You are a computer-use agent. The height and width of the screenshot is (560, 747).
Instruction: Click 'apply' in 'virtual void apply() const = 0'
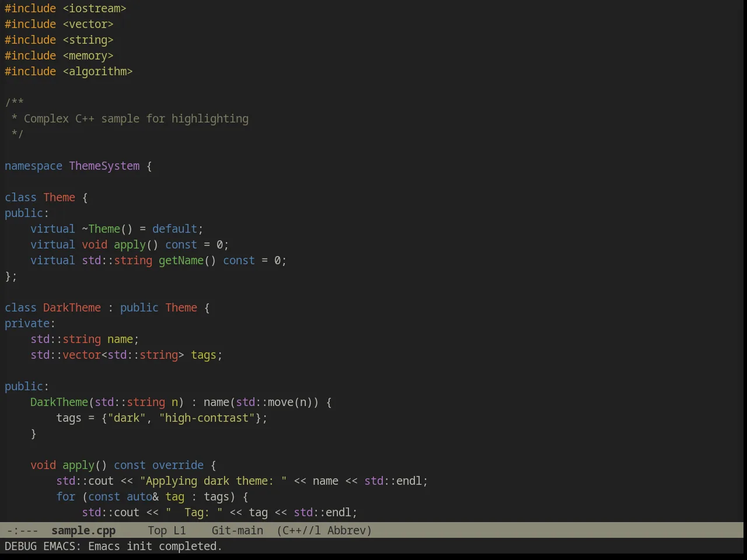coord(130,244)
